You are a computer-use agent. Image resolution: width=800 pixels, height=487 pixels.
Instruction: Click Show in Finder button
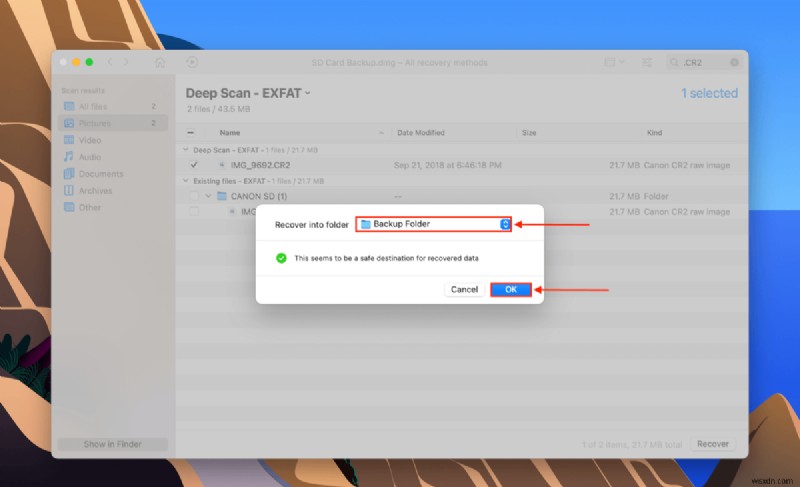coord(113,444)
